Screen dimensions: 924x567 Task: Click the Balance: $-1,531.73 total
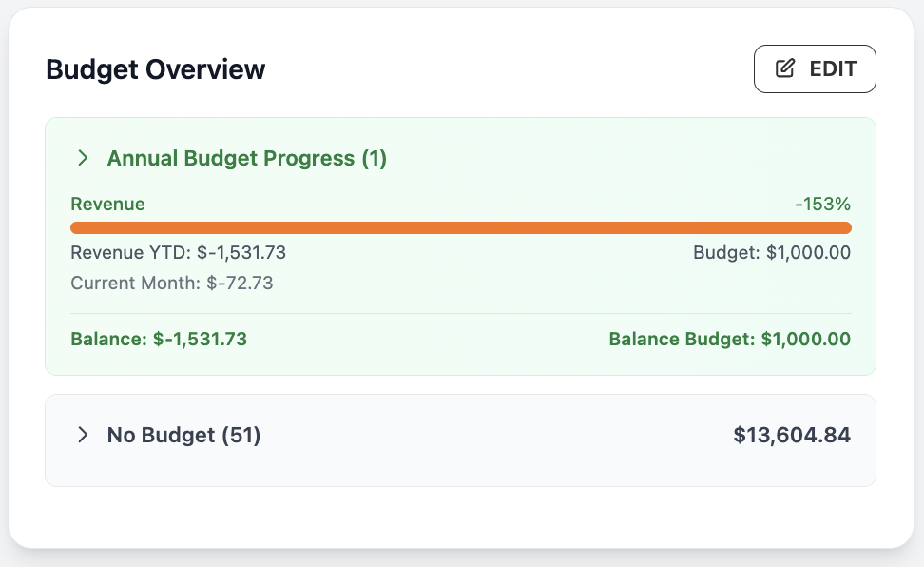tap(158, 339)
